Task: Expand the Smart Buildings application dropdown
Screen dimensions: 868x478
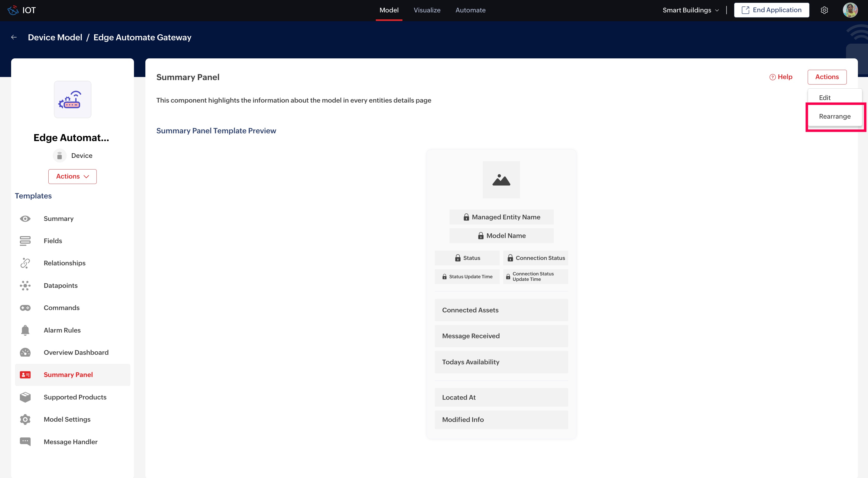Action: click(x=690, y=10)
